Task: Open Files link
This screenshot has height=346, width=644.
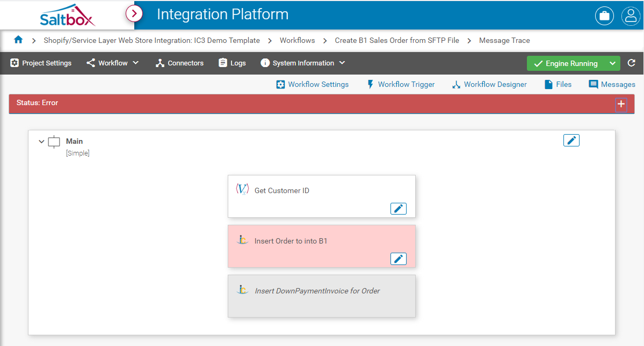Action: pyautogui.click(x=558, y=84)
